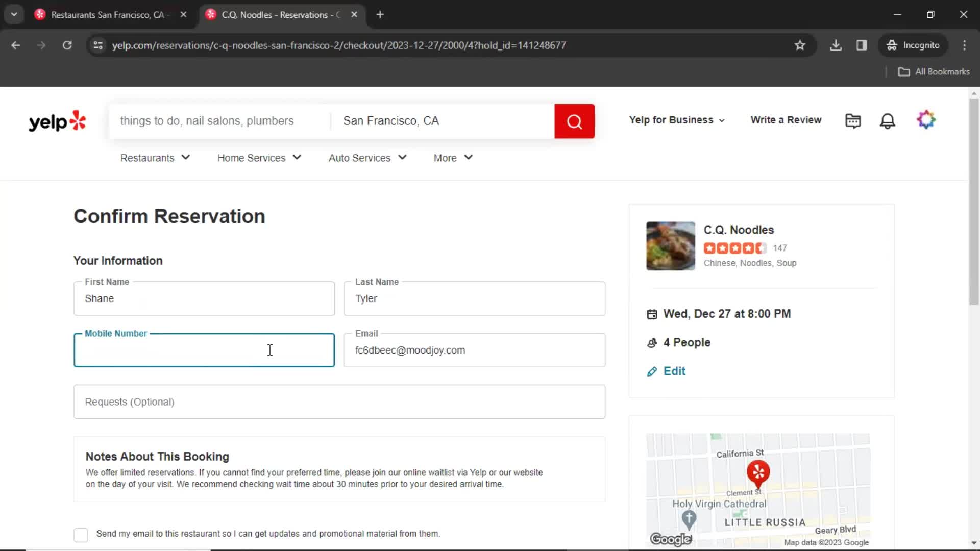Click the Incognito indicator
The width and height of the screenshot is (980, 551).
pyautogui.click(x=913, y=45)
